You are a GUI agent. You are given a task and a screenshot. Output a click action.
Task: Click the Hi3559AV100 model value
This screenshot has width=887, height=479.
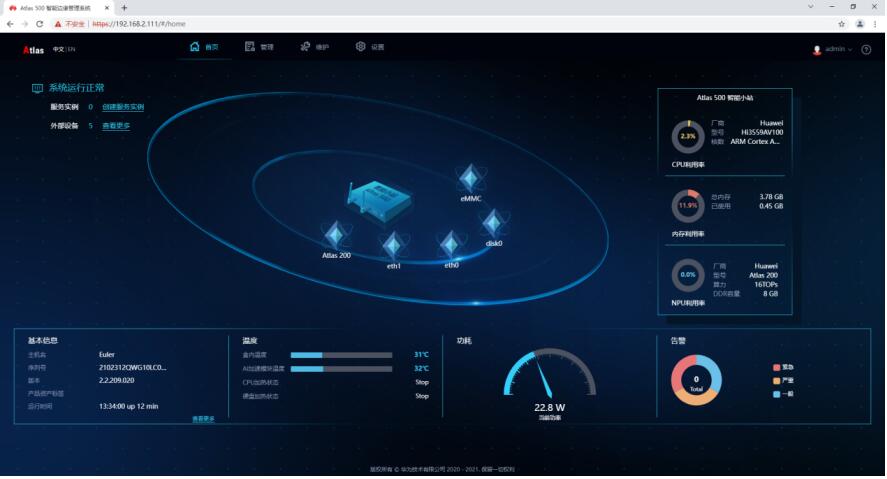pyautogui.click(x=762, y=132)
